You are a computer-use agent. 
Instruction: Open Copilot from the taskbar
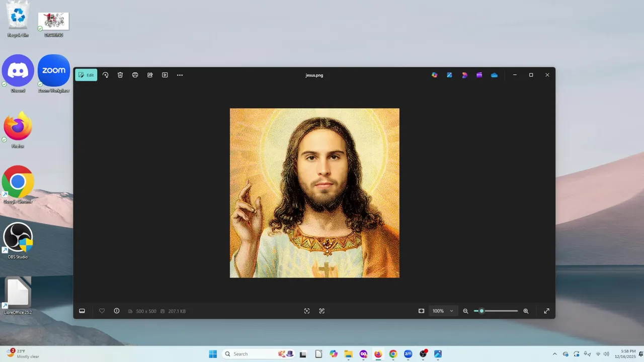[333, 354]
